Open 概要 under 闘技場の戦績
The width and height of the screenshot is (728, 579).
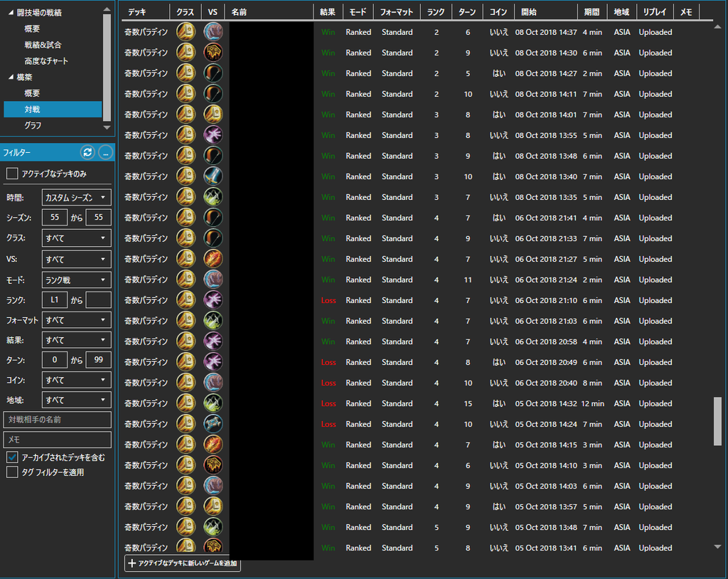click(32, 28)
